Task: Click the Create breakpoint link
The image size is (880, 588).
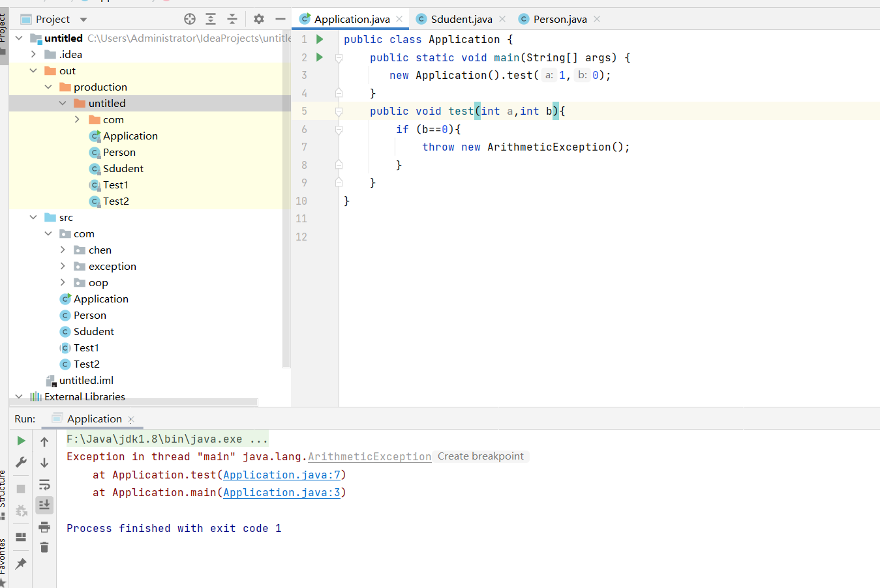Action: coord(480,456)
